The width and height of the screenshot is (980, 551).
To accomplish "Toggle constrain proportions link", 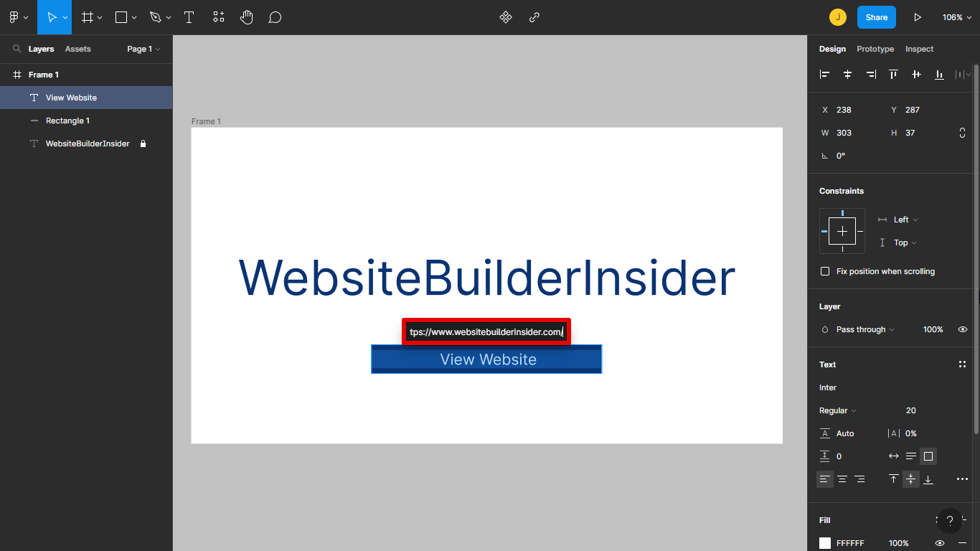I will [962, 133].
